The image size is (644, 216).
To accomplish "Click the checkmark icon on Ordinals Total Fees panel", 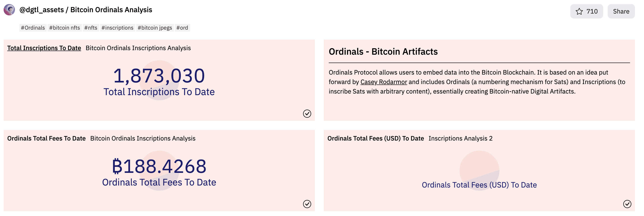I will (307, 204).
